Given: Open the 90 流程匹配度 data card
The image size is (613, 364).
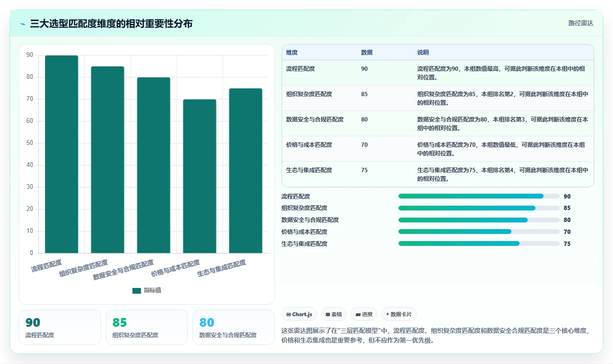Looking at the screenshot, I should 60,327.
